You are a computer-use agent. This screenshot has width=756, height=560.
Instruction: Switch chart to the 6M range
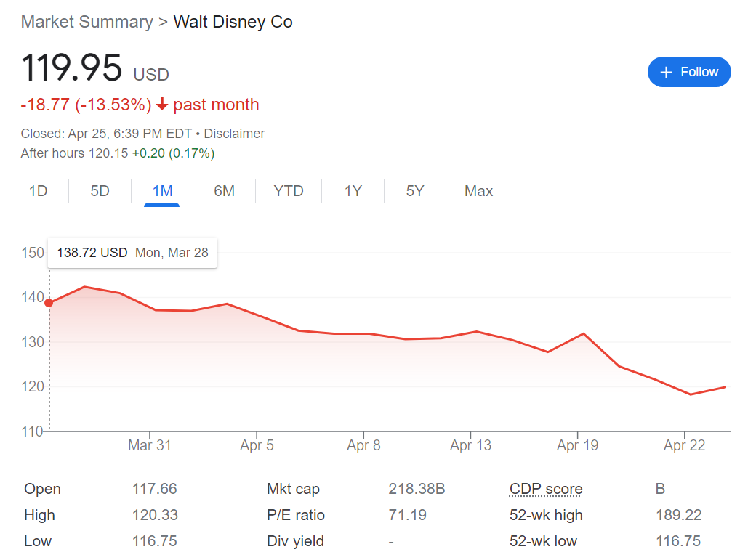(224, 191)
